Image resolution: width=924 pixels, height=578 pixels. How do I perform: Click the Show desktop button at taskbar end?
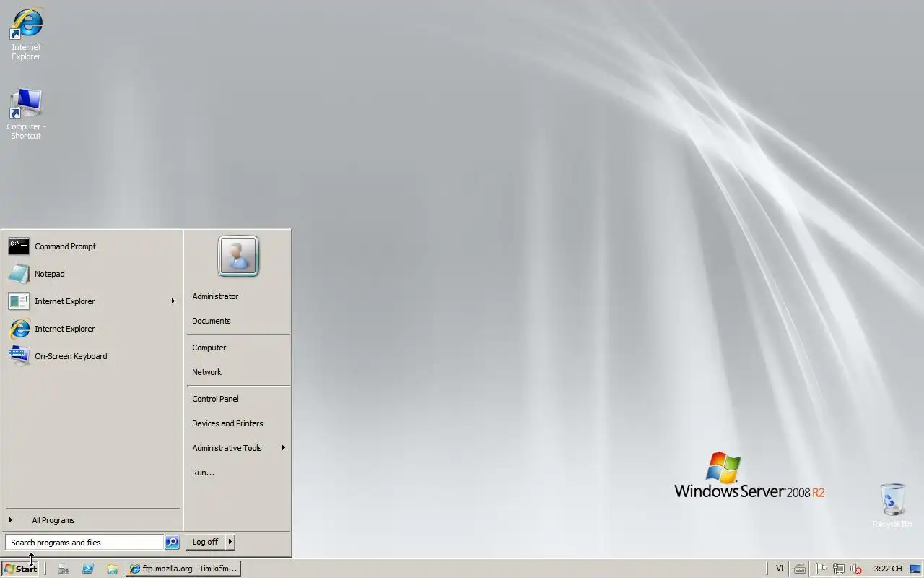915,569
